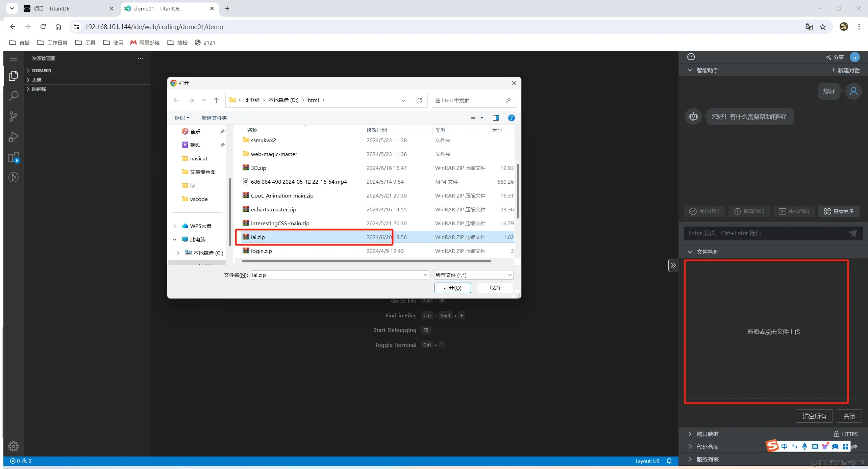The height and width of the screenshot is (469, 868).
Task: Click the Manage gear icon
Action: [13, 446]
